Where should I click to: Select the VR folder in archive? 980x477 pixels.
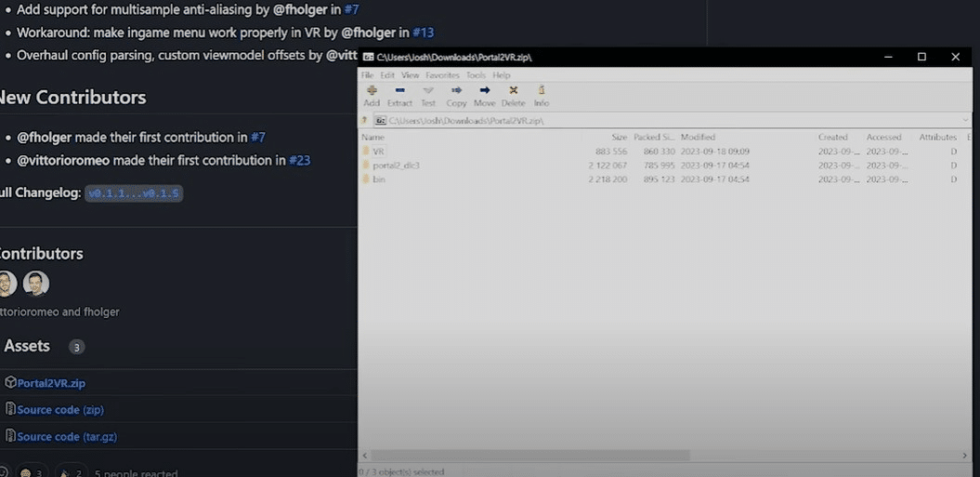[379, 151]
